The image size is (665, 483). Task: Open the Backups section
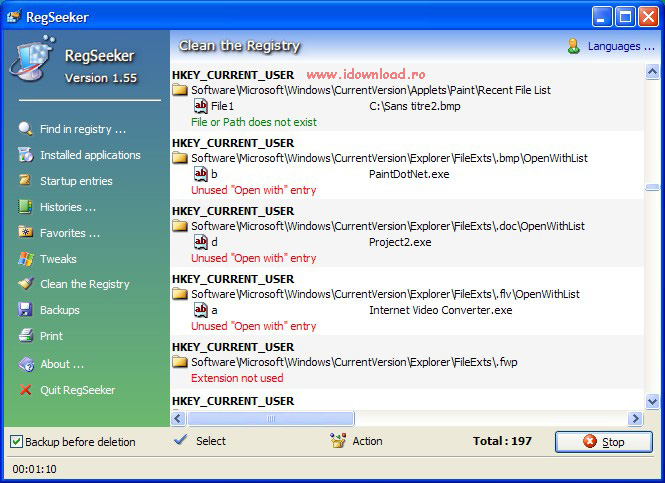tap(60, 310)
